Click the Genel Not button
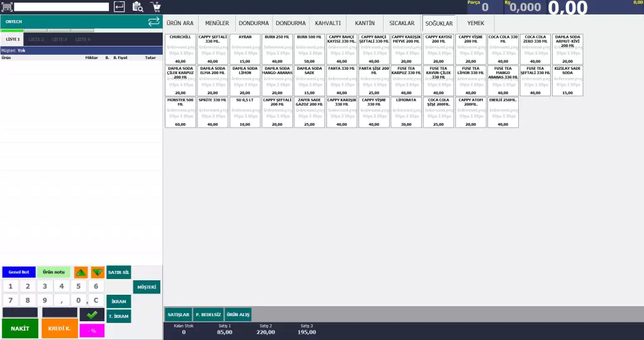The height and width of the screenshot is (340, 644). (x=19, y=272)
